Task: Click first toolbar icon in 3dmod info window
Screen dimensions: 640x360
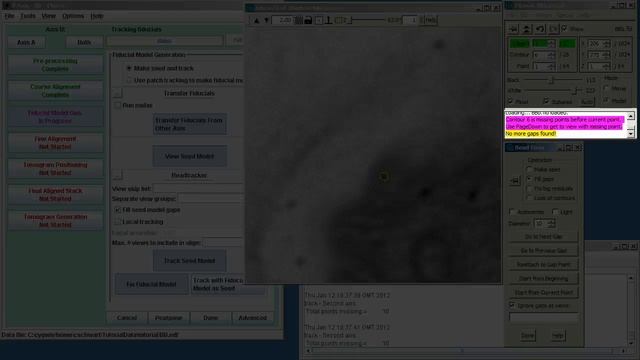Action: tap(513, 29)
